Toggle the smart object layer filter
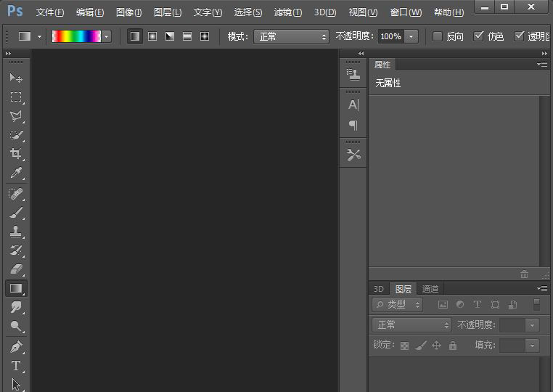The image size is (553, 392). click(512, 304)
